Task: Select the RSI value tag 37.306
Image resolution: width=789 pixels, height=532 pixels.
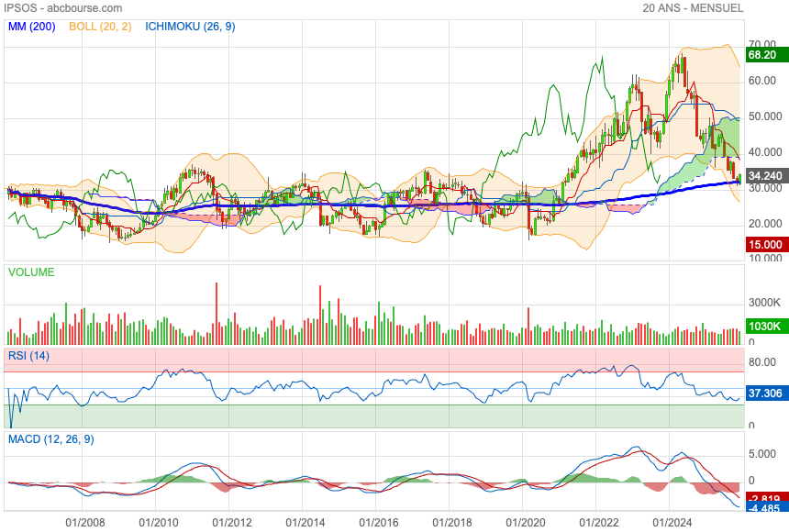Action: [764, 393]
